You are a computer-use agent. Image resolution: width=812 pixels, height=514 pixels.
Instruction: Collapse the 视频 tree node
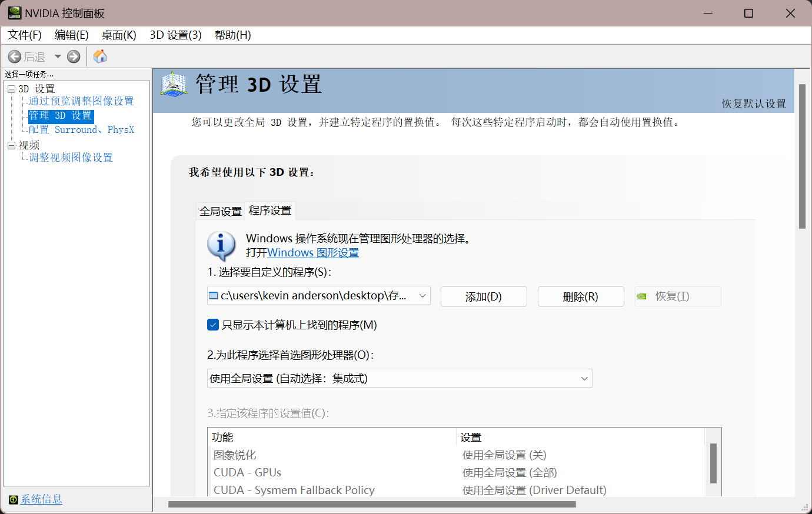(11, 145)
